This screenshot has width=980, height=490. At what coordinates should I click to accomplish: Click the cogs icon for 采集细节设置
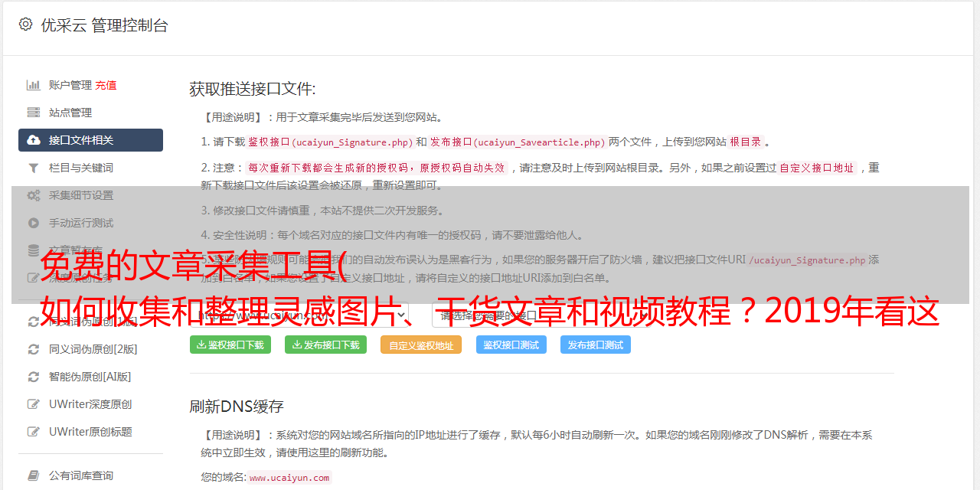pos(34,195)
